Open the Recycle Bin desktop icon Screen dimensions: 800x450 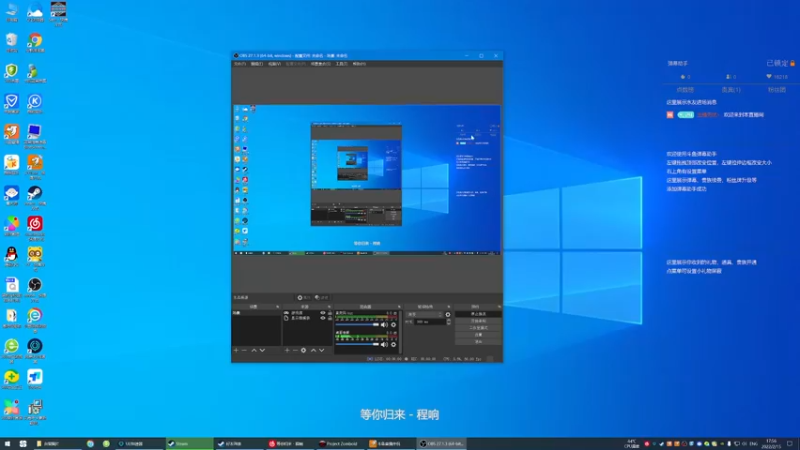[x=11, y=40]
